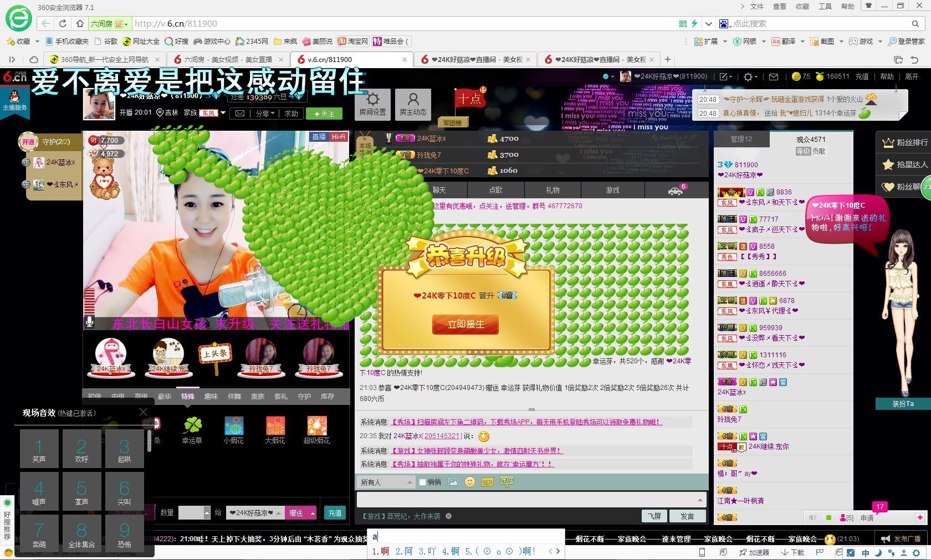Switch to the 礼物 tab
The width and height of the screenshot is (931, 560).
point(553,190)
